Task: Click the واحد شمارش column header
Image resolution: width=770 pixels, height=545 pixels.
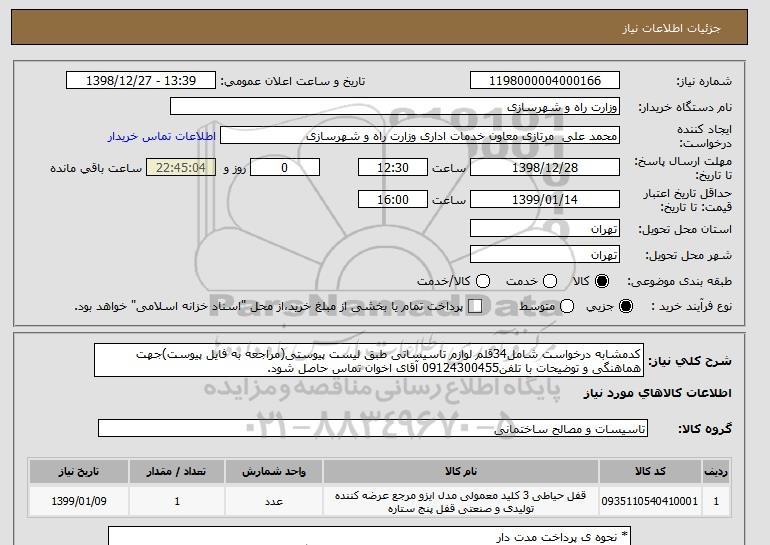Action: click(274, 471)
